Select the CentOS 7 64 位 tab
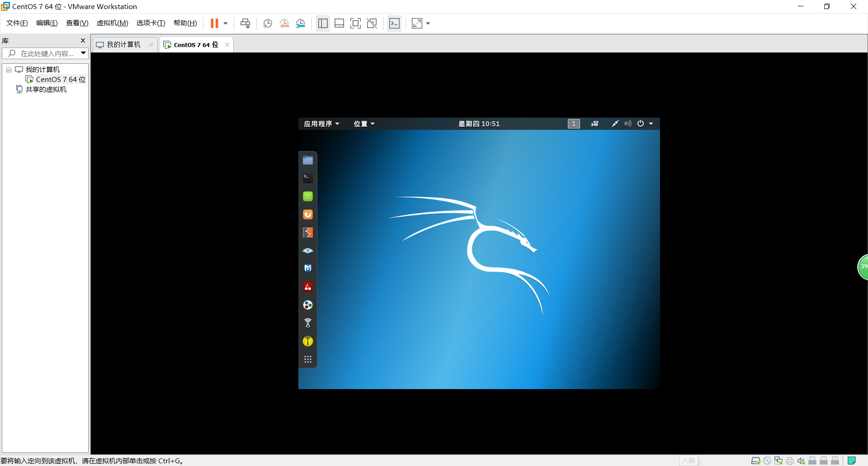The image size is (868, 466). [196, 44]
